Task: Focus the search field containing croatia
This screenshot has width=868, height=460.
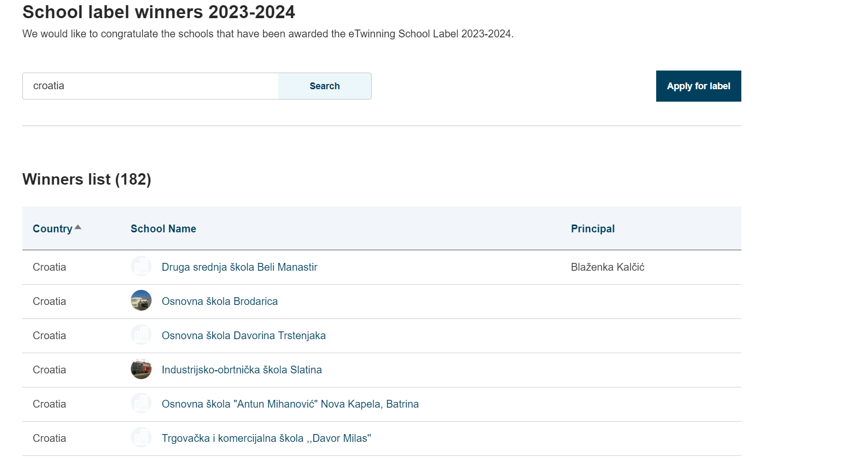Action: 151,86
